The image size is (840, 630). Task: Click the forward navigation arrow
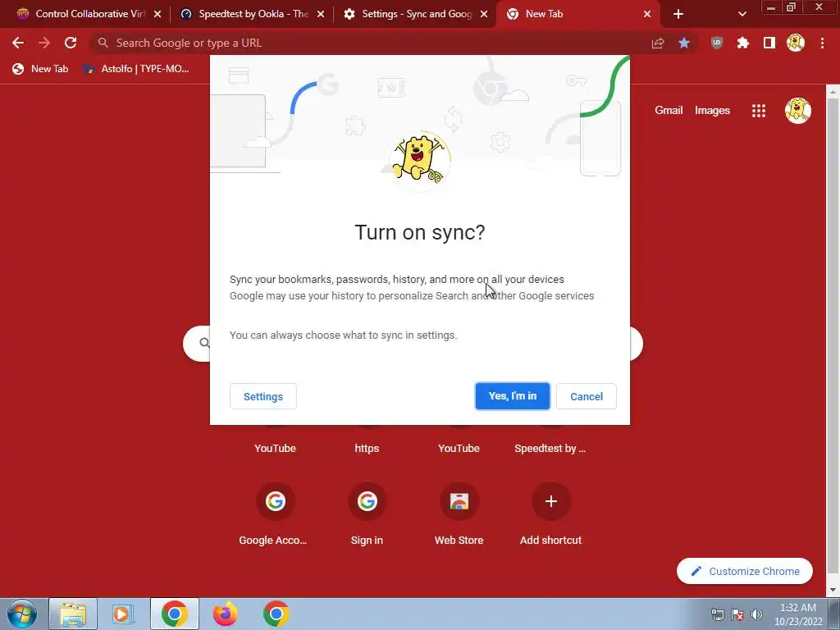(44, 43)
